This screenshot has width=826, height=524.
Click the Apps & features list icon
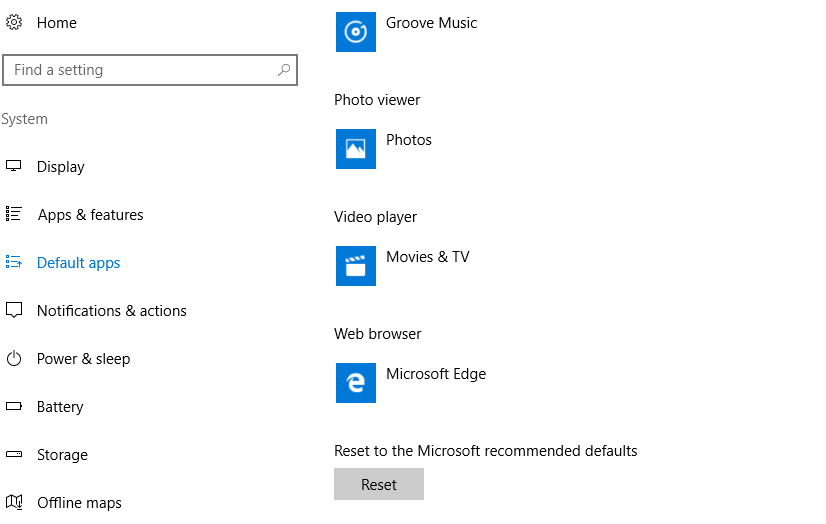click(x=14, y=214)
